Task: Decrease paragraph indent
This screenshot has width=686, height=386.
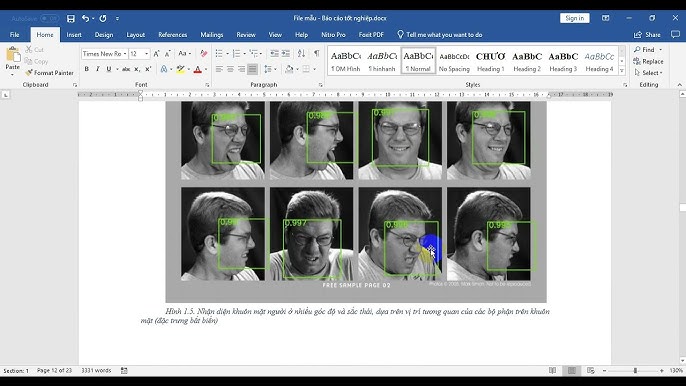Action: click(x=274, y=53)
